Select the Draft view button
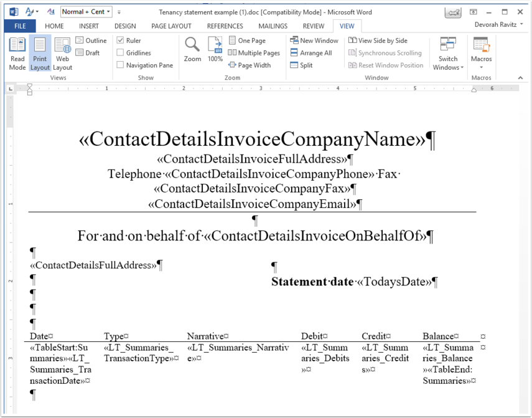 [x=88, y=52]
